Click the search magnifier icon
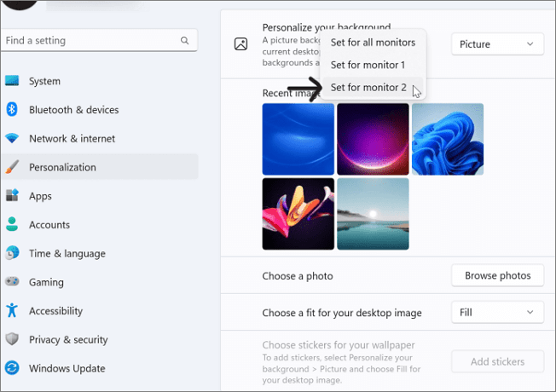The height and width of the screenshot is (392, 556). coord(184,40)
